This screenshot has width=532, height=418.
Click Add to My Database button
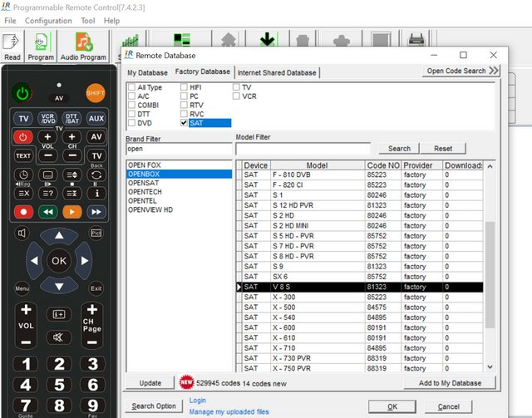[450, 383]
